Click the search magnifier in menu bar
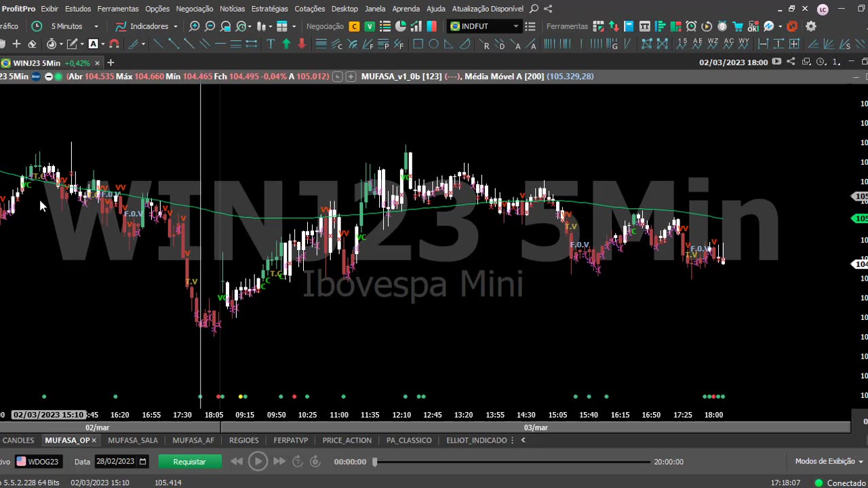 [x=534, y=9]
